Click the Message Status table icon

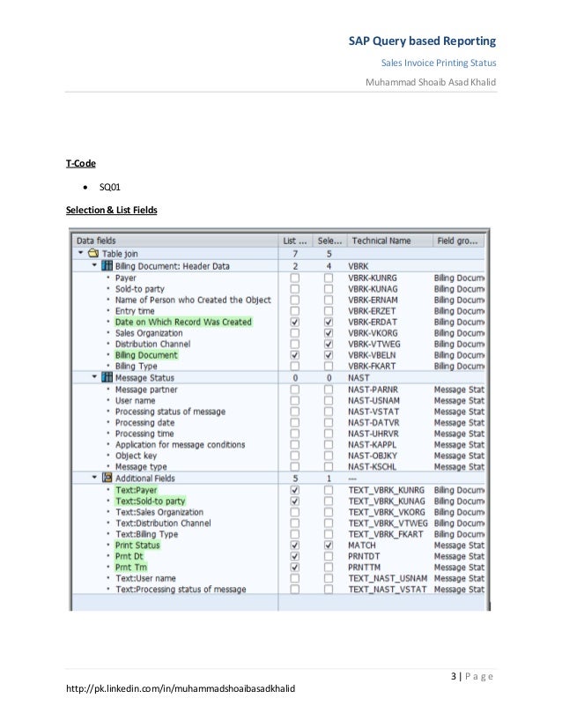coord(107,377)
